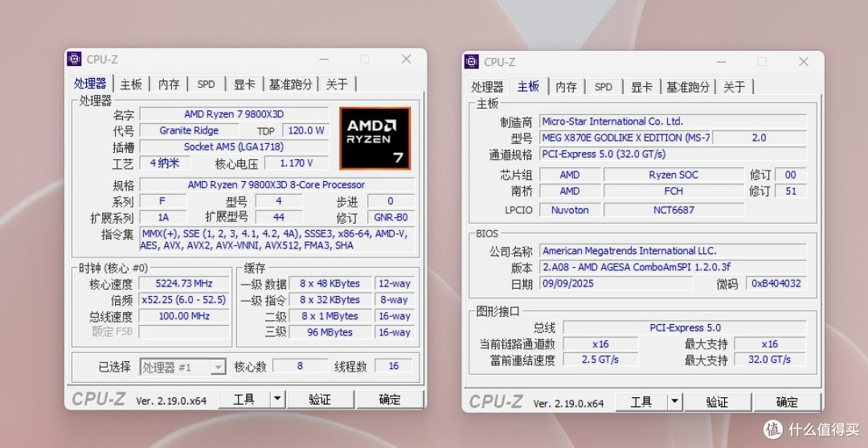Click the 96 MBytes L3 cache value
Screen dimensions: 868x448
330,332
